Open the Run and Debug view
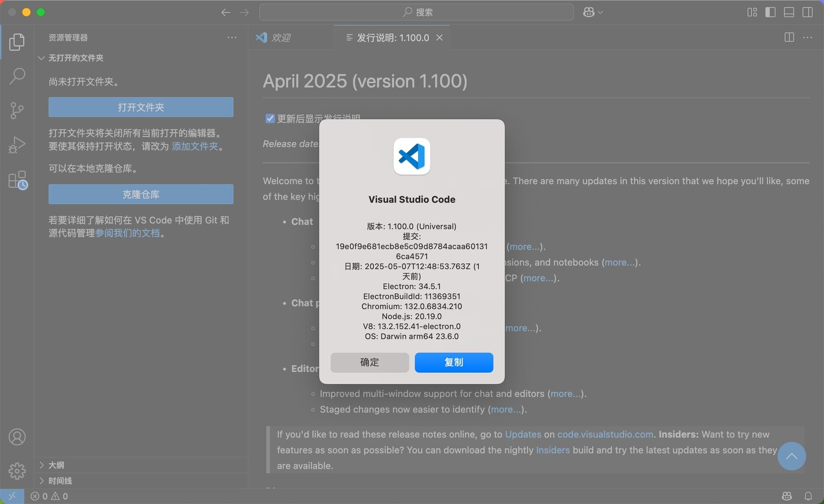The width and height of the screenshot is (824, 504). [17, 145]
